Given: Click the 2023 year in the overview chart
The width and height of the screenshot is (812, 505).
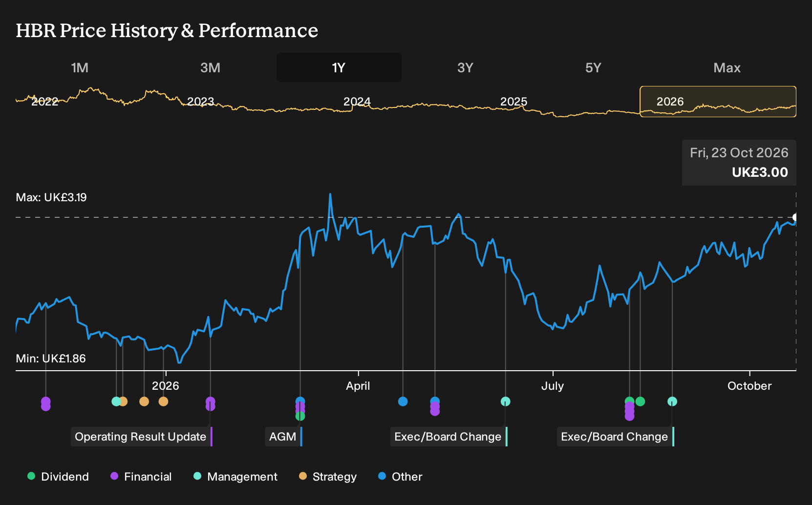Looking at the screenshot, I should [x=201, y=102].
